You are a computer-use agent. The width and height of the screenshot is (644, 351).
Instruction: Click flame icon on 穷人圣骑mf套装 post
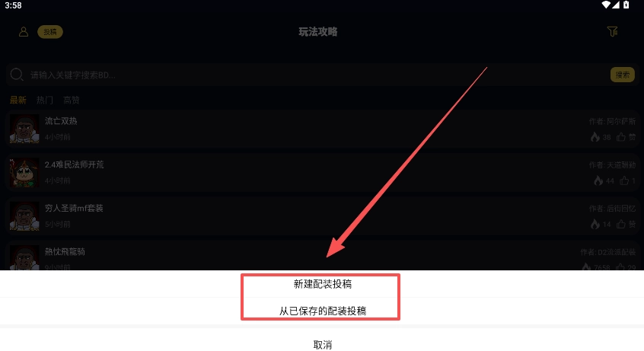(x=595, y=224)
